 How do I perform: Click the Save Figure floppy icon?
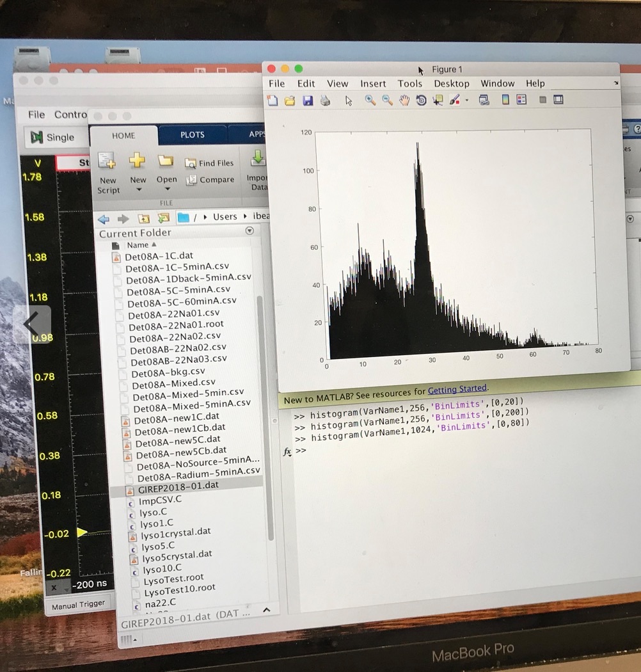tap(308, 100)
